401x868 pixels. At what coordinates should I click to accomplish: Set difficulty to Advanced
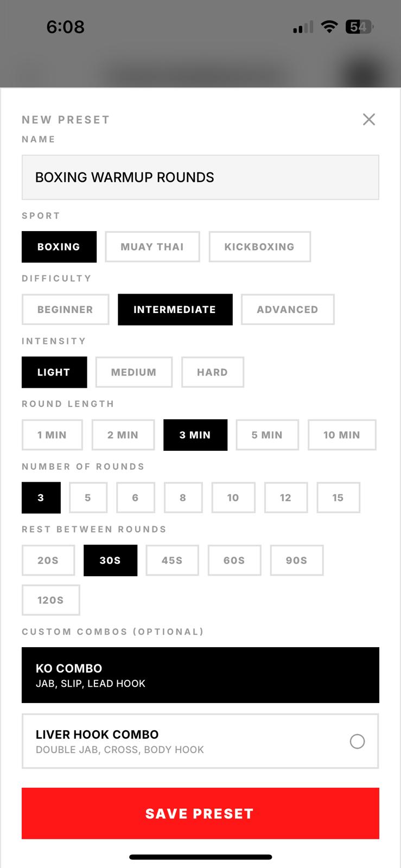[287, 310]
